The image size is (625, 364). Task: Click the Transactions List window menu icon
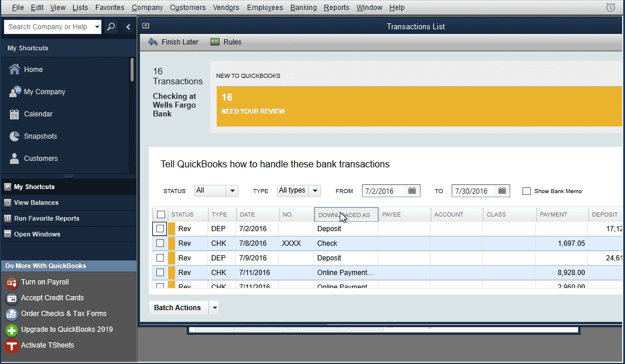click(146, 26)
